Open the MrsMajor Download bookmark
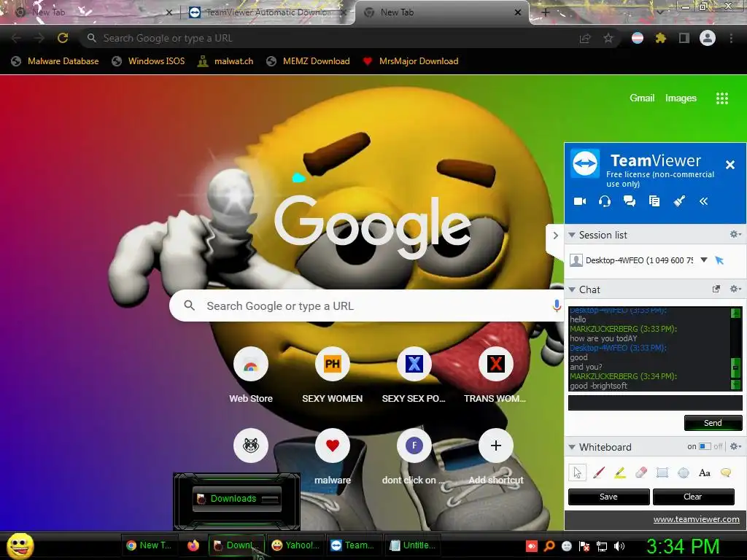747x560 pixels. [x=411, y=61]
